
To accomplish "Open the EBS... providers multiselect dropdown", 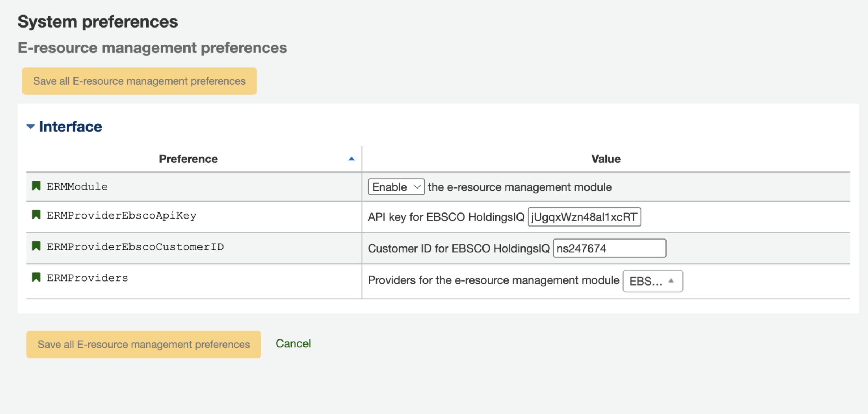I will (x=652, y=281).
